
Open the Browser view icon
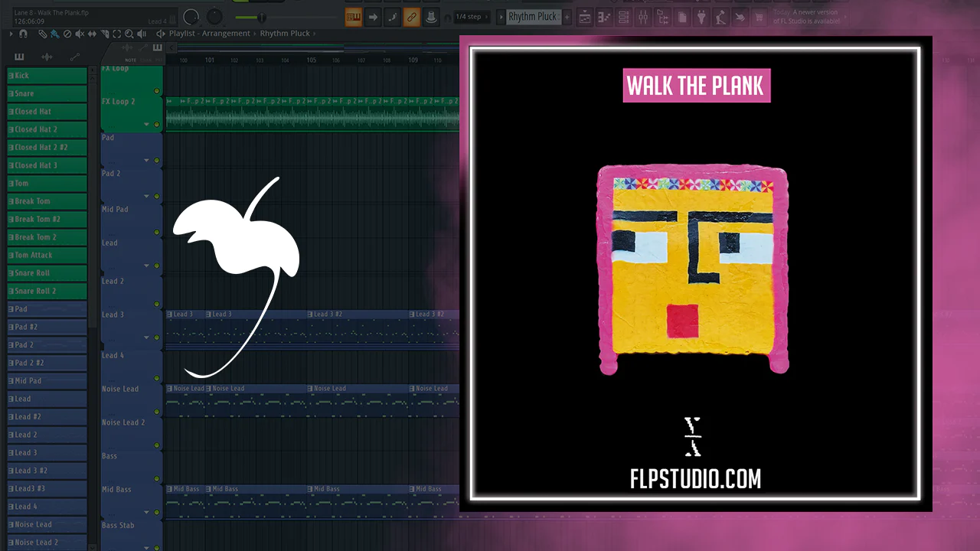pyautogui.click(x=662, y=17)
